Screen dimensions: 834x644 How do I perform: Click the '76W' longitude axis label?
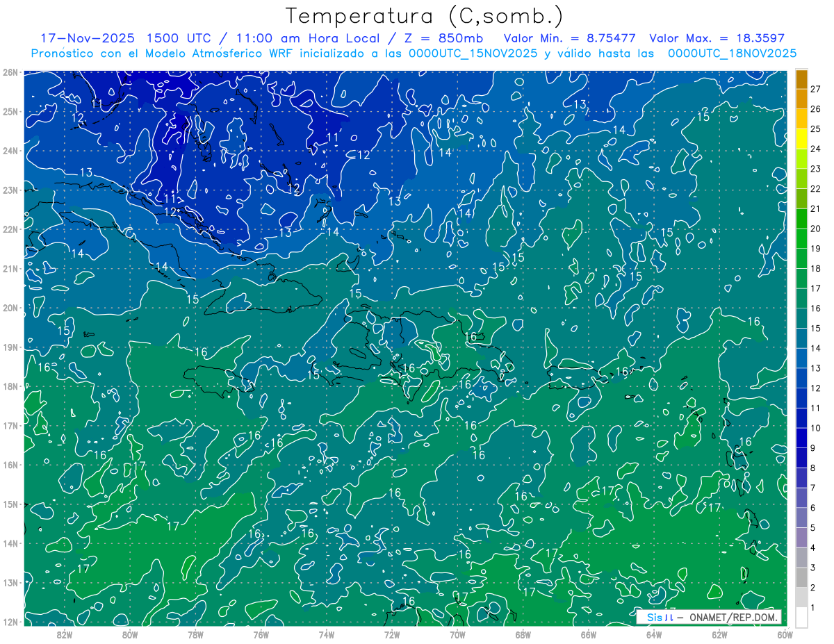pyautogui.click(x=261, y=634)
